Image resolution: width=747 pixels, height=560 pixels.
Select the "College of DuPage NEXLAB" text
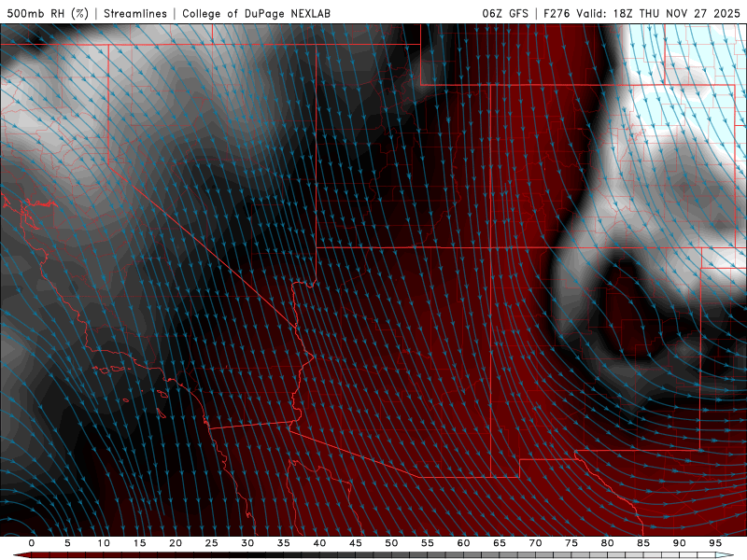point(256,14)
